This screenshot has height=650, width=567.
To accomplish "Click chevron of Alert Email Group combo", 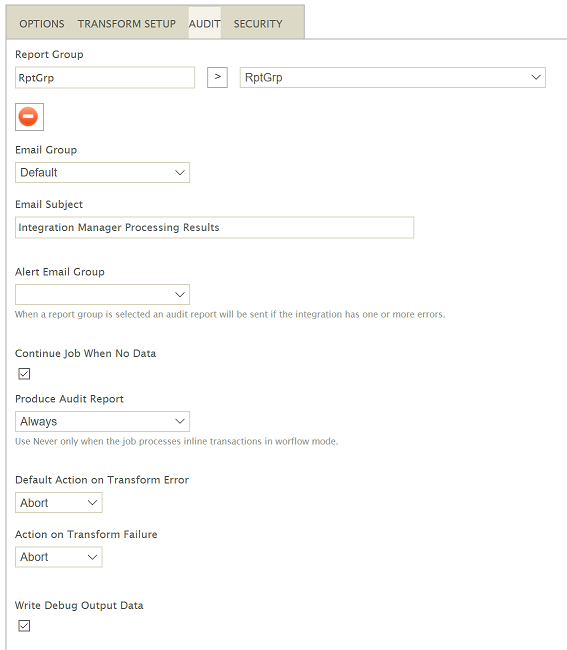I will [179, 294].
